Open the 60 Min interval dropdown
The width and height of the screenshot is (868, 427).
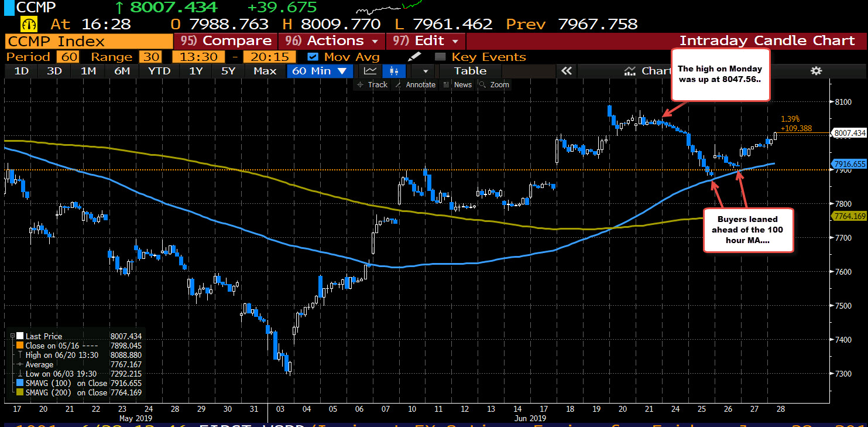[x=320, y=71]
